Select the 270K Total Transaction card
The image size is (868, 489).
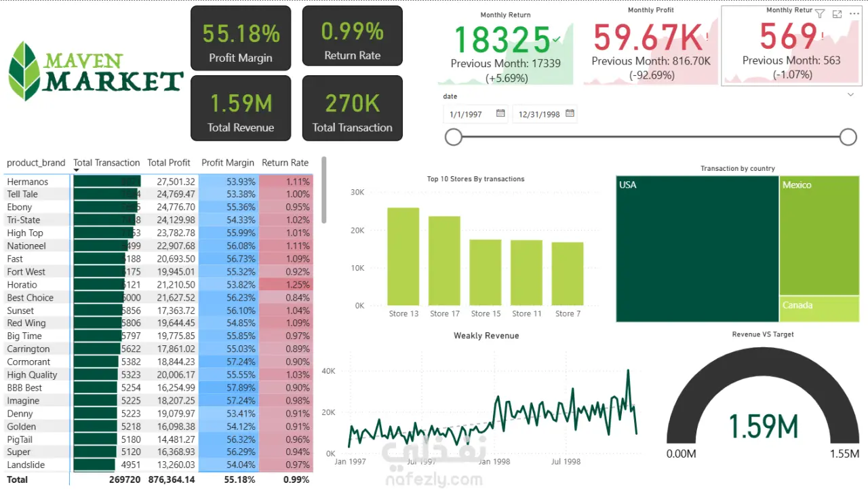pyautogui.click(x=353, y=108)
